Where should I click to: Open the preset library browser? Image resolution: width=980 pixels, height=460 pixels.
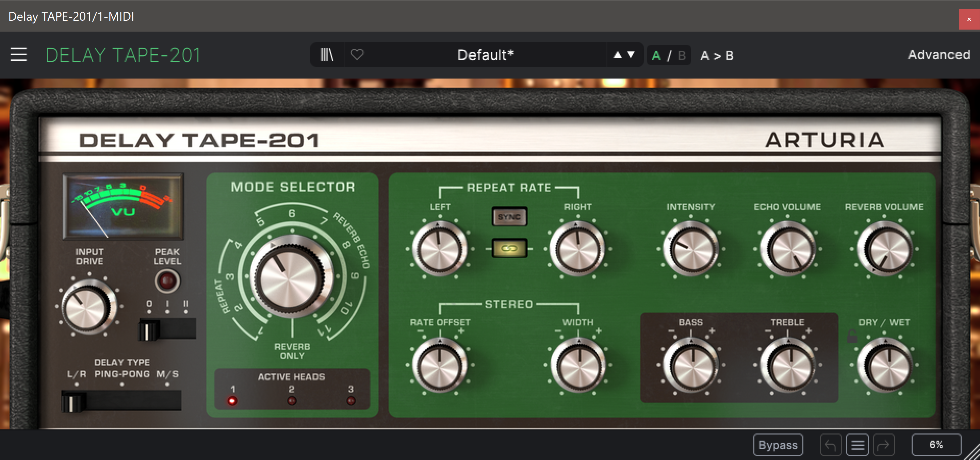(327, 55)
